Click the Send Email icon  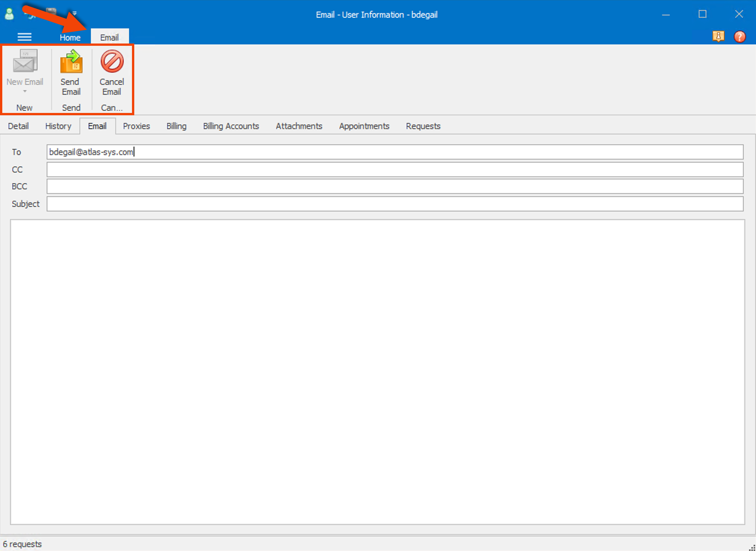(71, 62)
